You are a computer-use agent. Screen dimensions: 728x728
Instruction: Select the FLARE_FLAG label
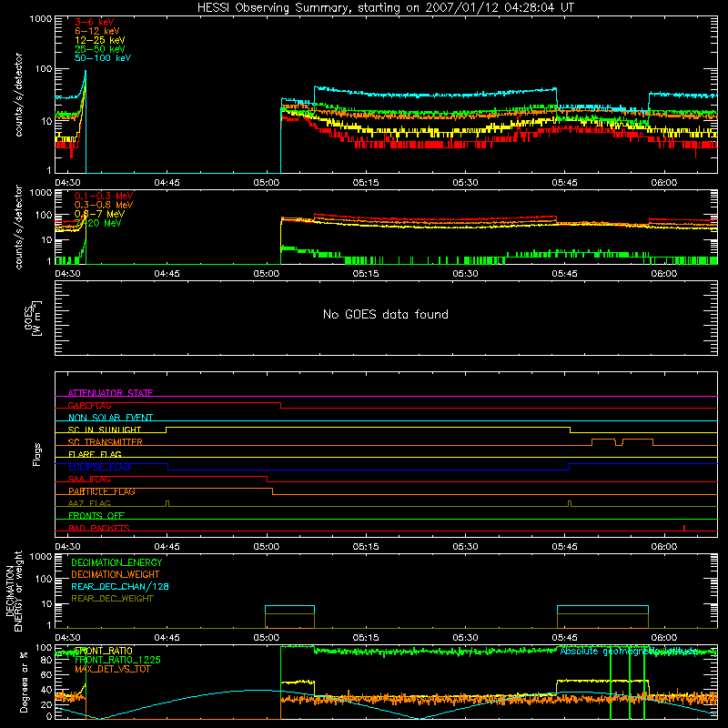95,454
